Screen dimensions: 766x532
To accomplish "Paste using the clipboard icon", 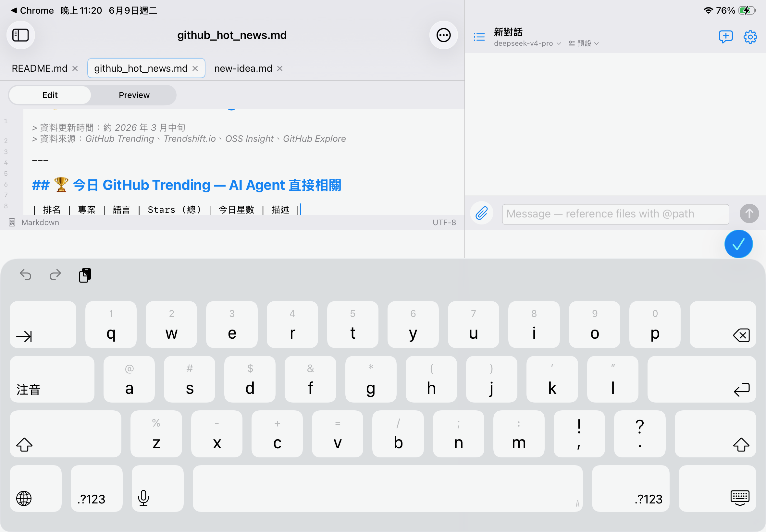I will pos(85,275).
